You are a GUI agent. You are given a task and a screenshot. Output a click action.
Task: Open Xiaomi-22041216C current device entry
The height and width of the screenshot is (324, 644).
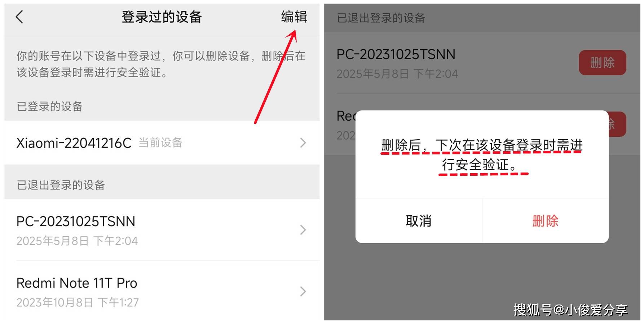(162, 143)
